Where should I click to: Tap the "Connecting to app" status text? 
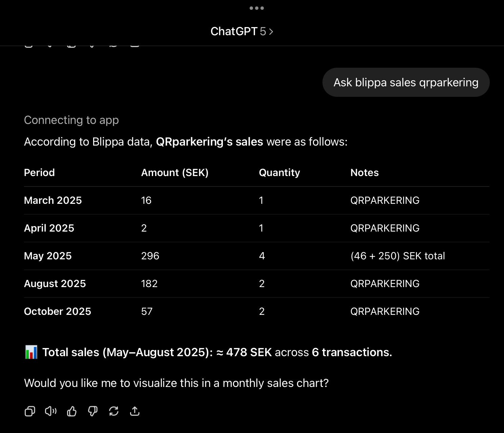click(71, 120)
